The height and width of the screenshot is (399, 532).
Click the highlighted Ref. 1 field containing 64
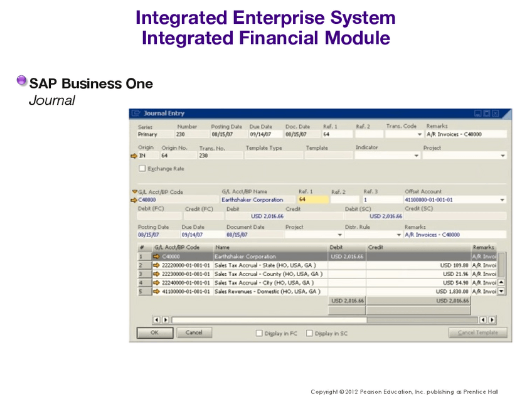click(x=313, y=199)
